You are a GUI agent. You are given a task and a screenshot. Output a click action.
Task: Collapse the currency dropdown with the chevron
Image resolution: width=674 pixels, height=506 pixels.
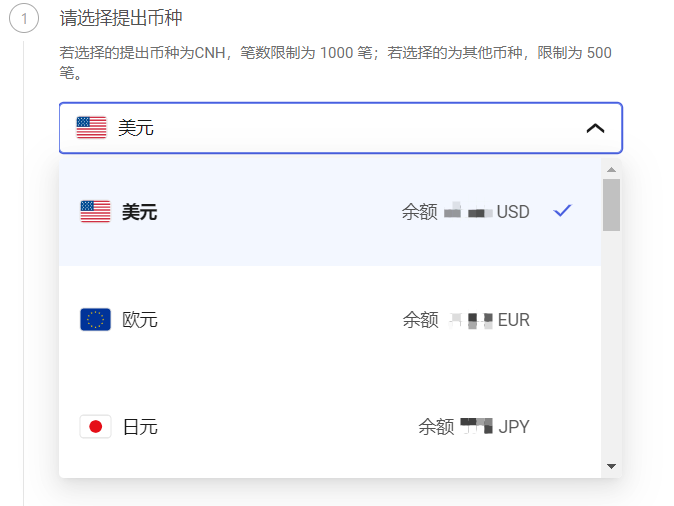point(595,128)
